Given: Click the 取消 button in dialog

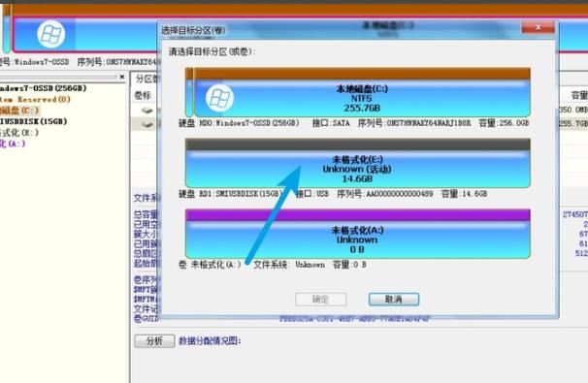Looking at the screenshot, I should (394, 299).
